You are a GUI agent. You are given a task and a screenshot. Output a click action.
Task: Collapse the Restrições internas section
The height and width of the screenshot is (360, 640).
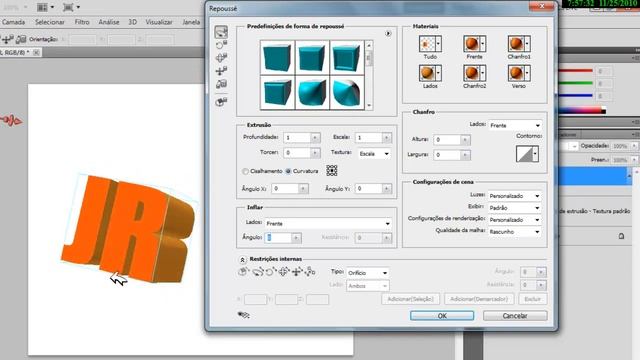(242, 260)
